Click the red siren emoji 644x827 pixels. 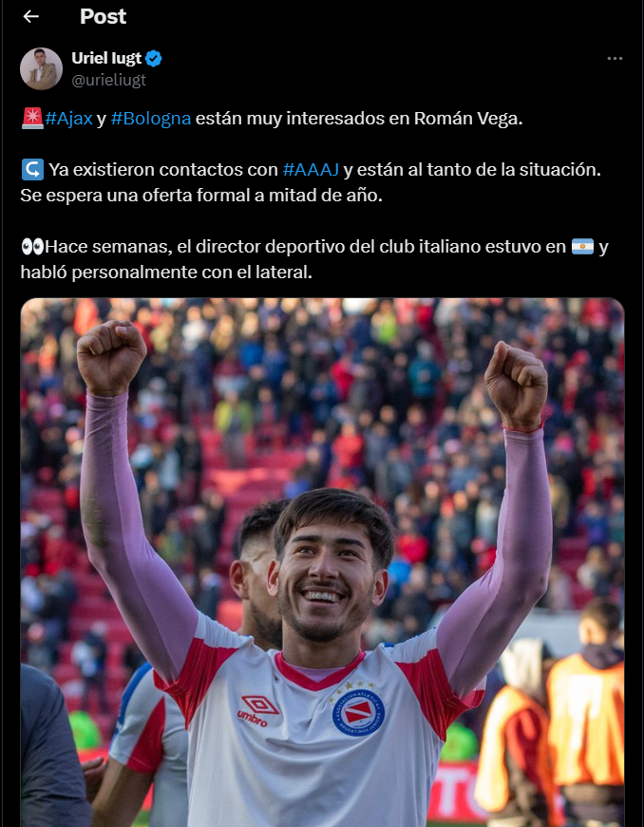[x=32, y=118]
